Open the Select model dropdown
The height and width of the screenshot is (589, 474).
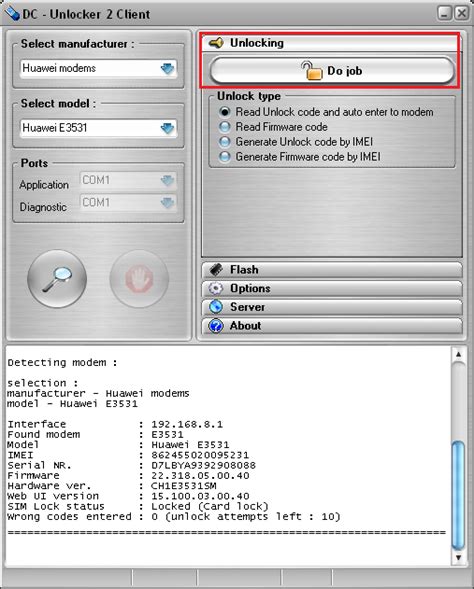(98, 128)
